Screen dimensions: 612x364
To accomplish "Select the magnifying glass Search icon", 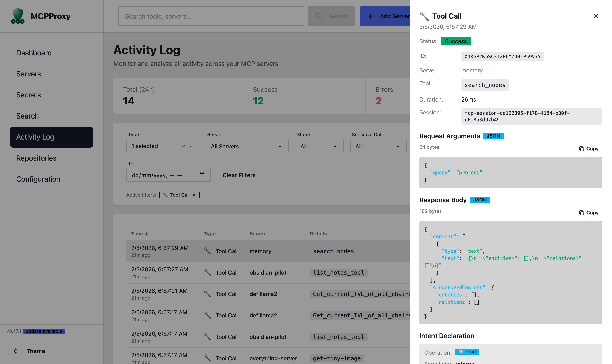I will click(x=318, y=16).
